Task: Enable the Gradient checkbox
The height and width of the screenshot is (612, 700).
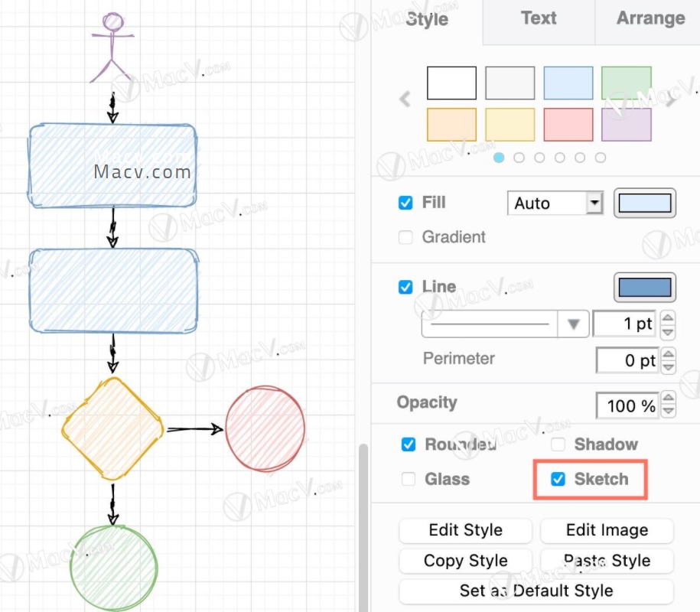Action: [x=405, y=237]
